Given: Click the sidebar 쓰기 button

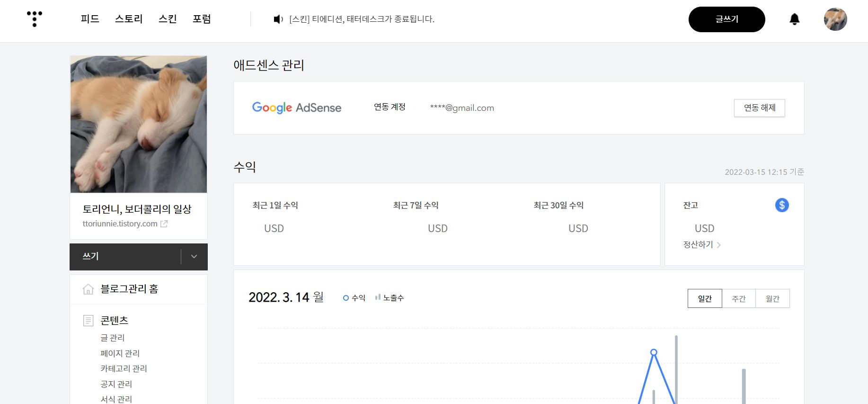Looking at the screenshot, I should tap(125, 257).
